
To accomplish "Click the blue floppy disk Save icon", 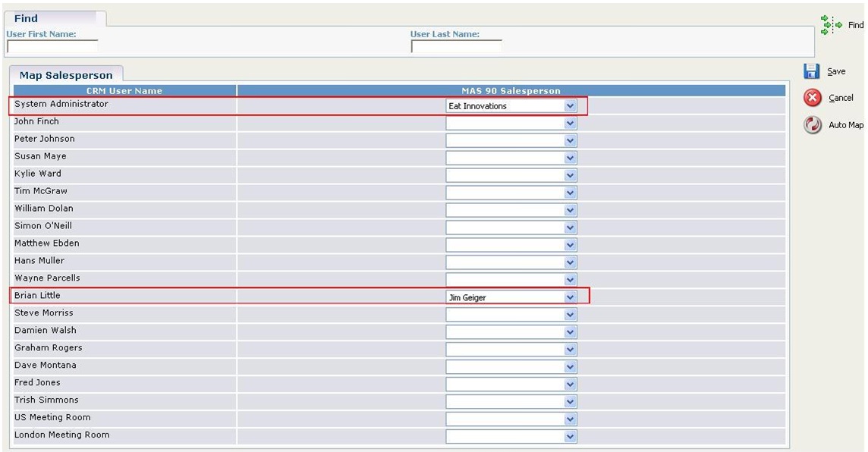I will pyautogui.click(x=812, y=71).
